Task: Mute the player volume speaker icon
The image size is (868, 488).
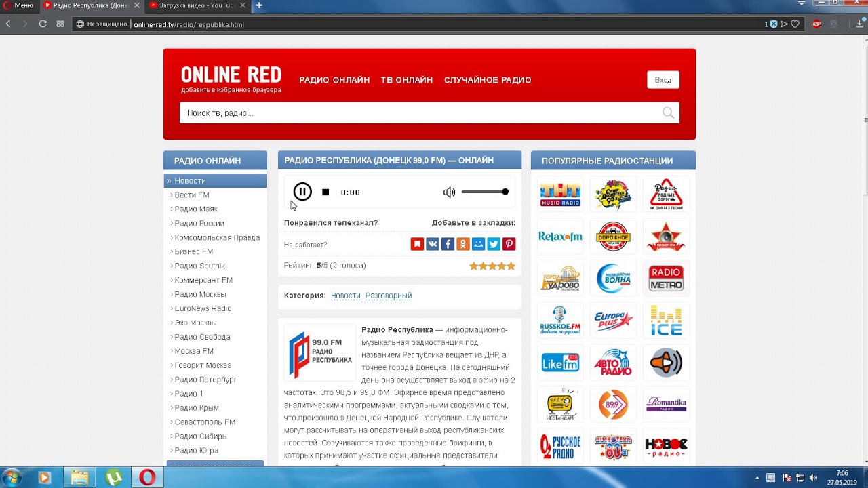Action: 449,192
